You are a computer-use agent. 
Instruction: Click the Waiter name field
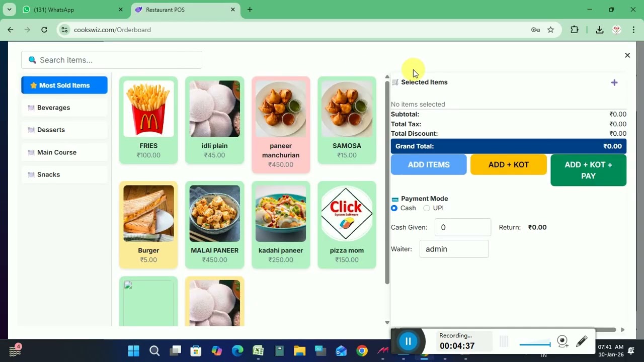click(454, 249)
